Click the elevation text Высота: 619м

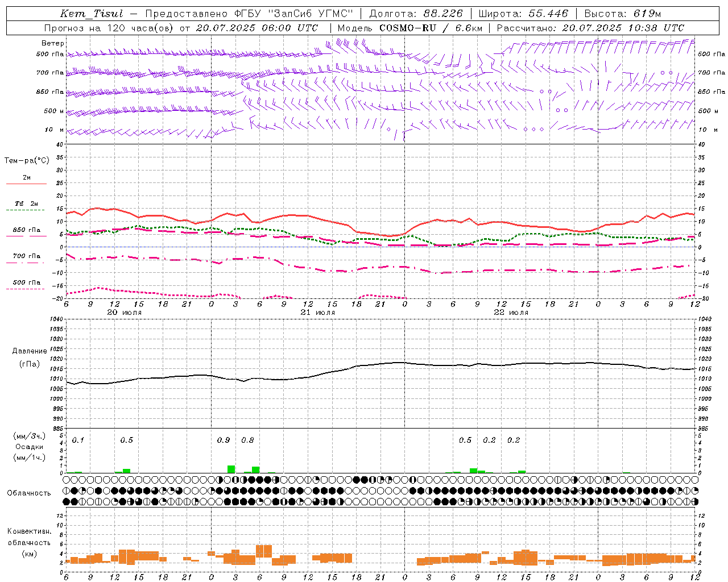[623, 14]
